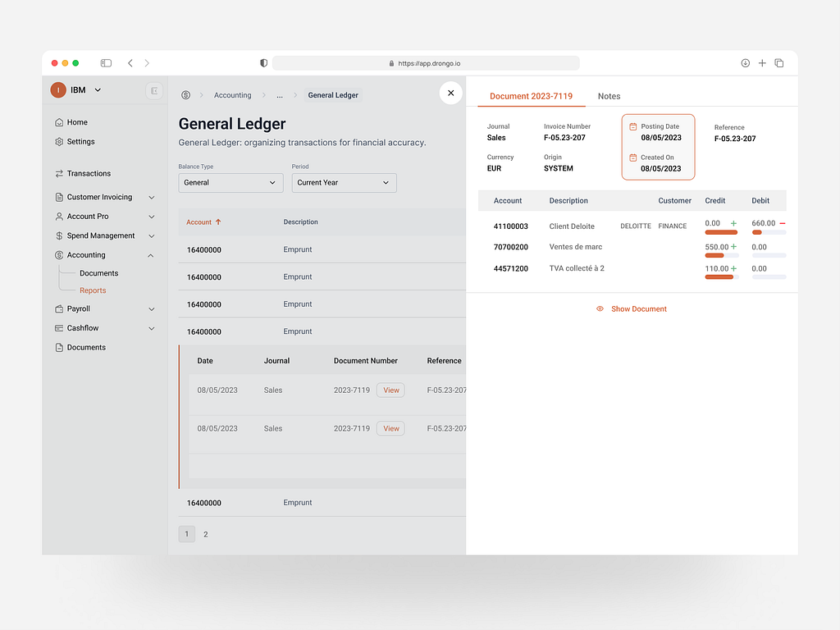Open the Period dropdown showing Current Year

point(344,182)
